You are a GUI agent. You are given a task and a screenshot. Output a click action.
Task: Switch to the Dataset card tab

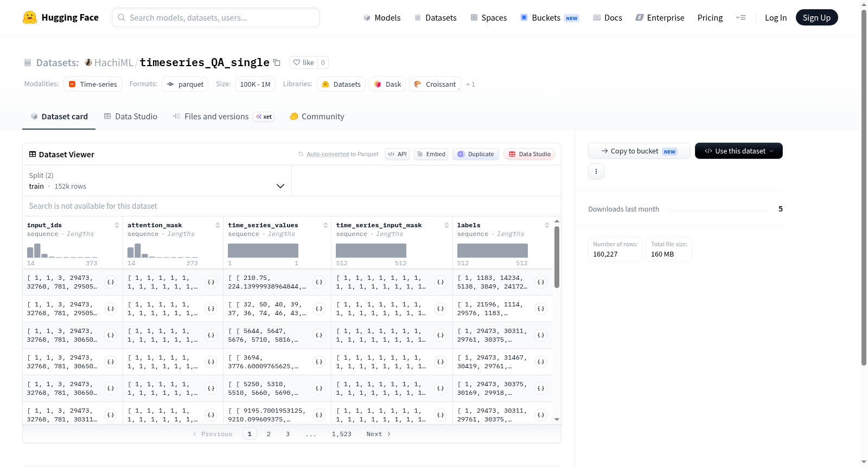(x=59, y=117)
